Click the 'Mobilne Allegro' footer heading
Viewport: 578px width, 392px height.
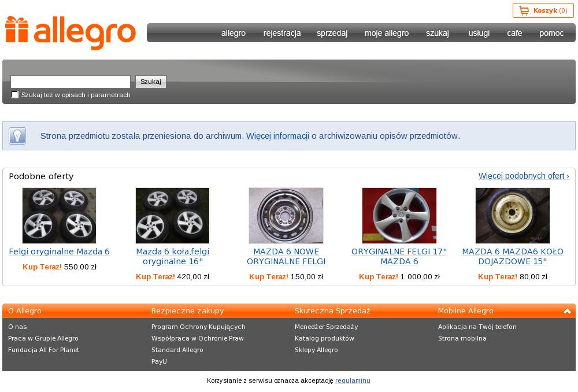[465, 311]
